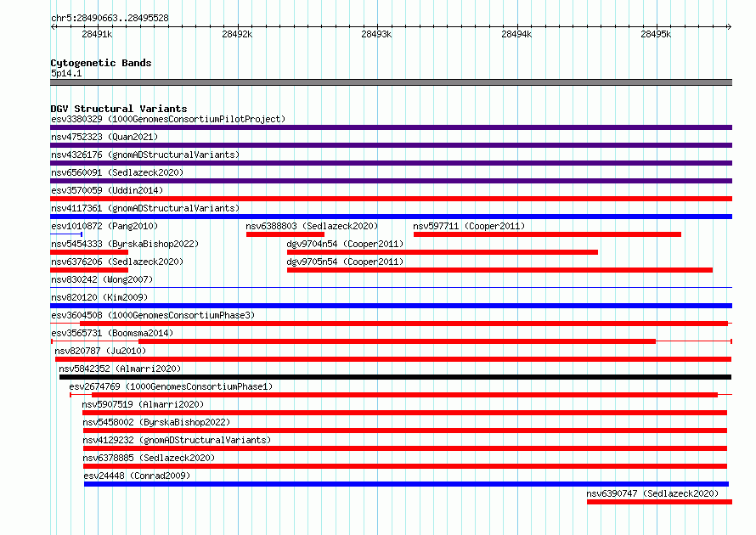This screenshot has height=535, width=756.
Task: Click the short blue bar under esv1010872
Action: coord(66,234)
